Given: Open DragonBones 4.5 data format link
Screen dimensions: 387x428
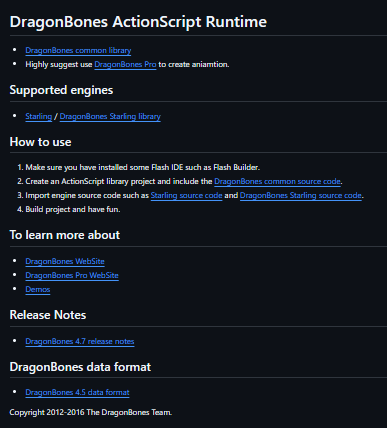Looking at the screenshot, I should [77, 392].
